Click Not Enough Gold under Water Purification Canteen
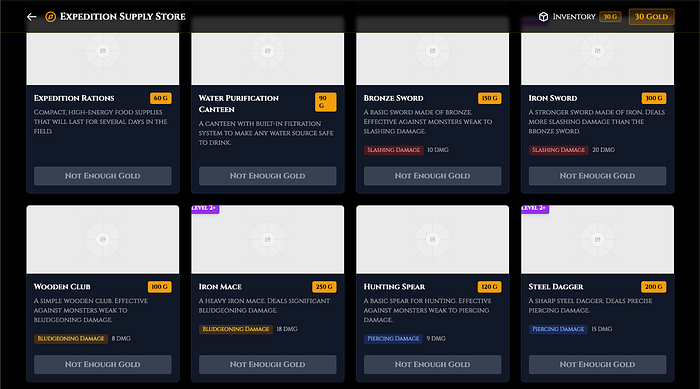Image resolution: width=700 pixels, height=389 pixels. pos(267,176)
